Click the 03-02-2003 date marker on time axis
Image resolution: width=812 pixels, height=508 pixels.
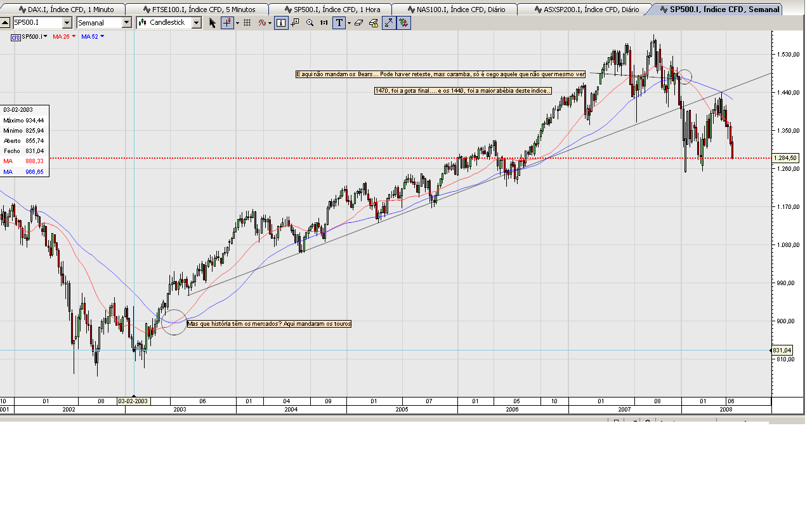coord(133,401)
